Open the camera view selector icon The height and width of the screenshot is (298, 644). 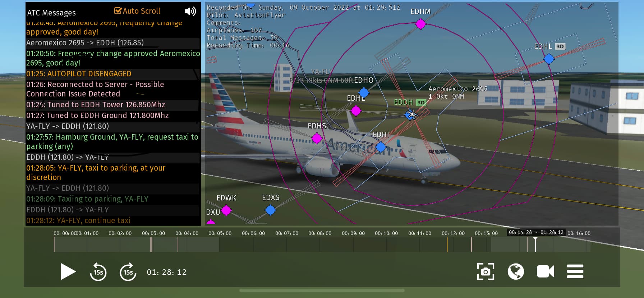point(545,271)
